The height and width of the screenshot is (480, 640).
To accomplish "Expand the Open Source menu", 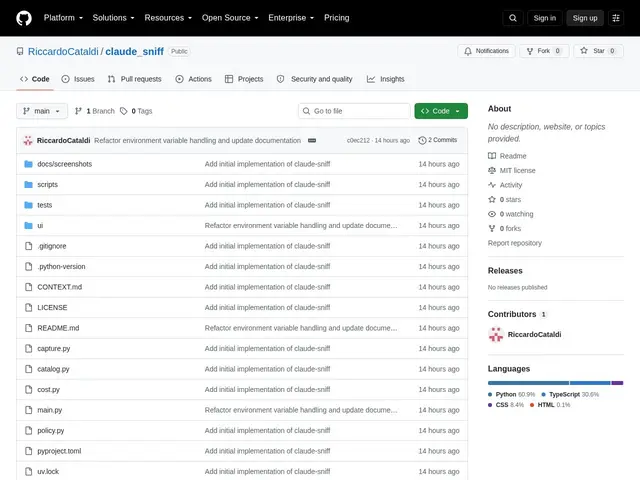I will tap(230, 18).
